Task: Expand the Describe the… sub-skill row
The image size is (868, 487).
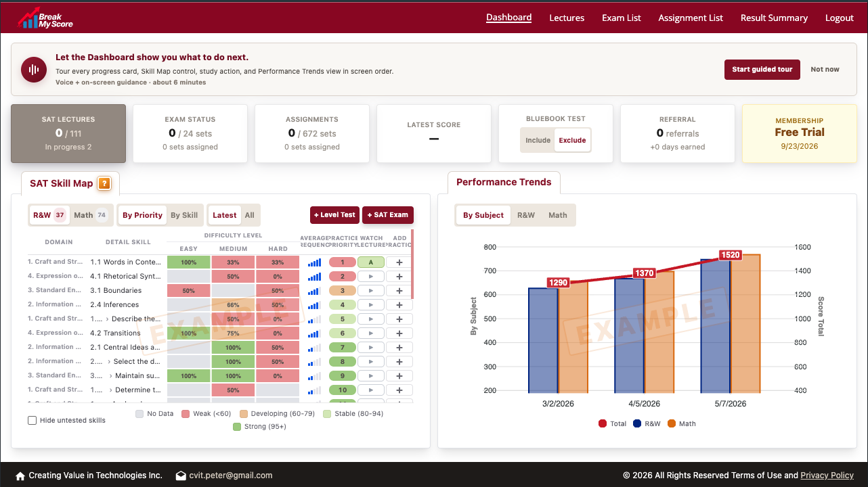Action: point(108,319)
